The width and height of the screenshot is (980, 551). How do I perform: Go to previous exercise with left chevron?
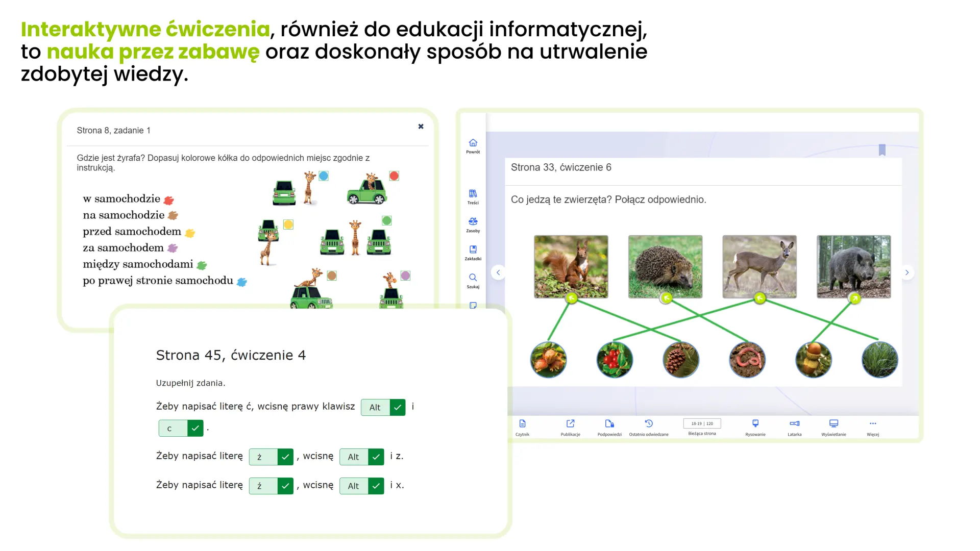(x=498, y=272)
